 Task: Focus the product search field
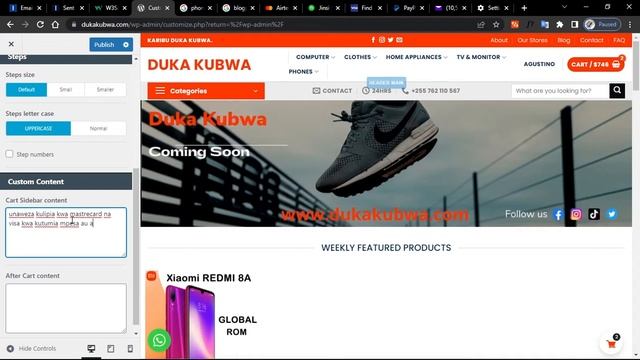[x=560, y=91]
